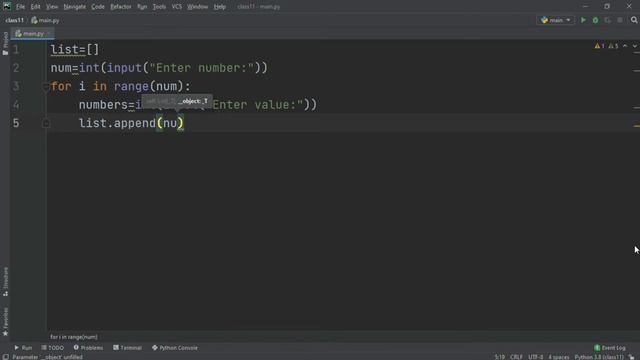Click the stop process icon
This screenshot has height=360, width=640.
click(x=620, y=20)
